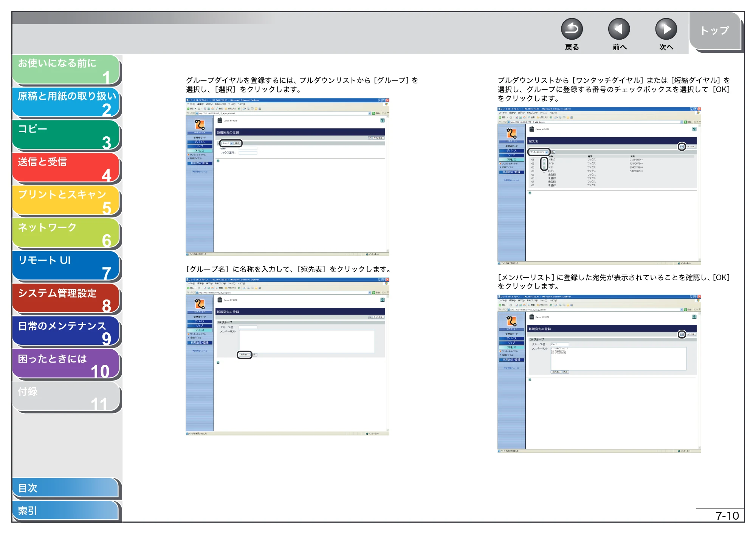The width and height of the screenshot is (756, 534).
Task: Open the トップ tab
Action: pos(715,31)
